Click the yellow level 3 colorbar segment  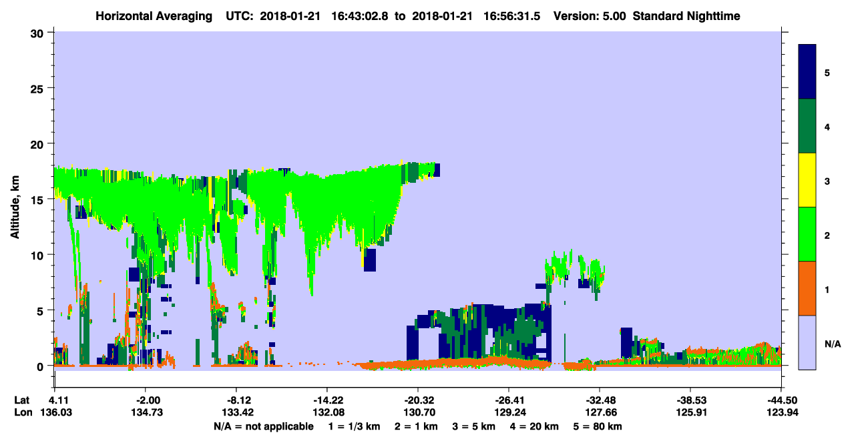(x=807, y=180)
